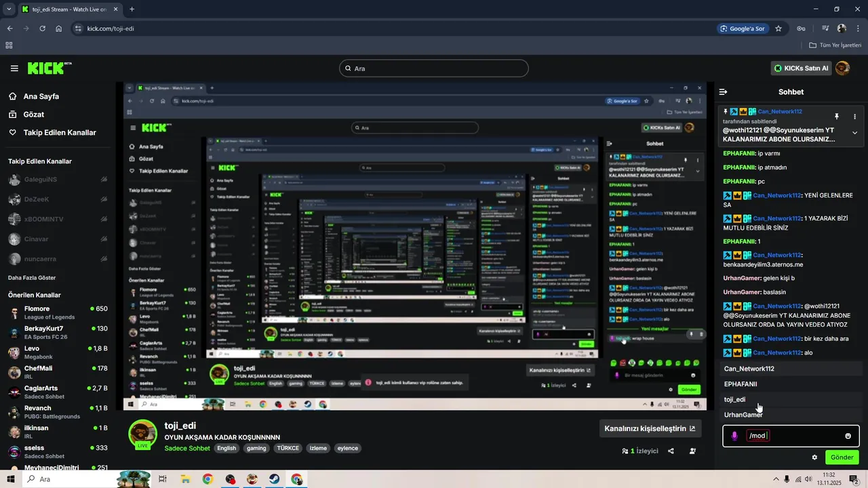This screenshot has width=868, height=488.
Task: Click the purple microphone icon in the chat input
Action: point(734,436)
